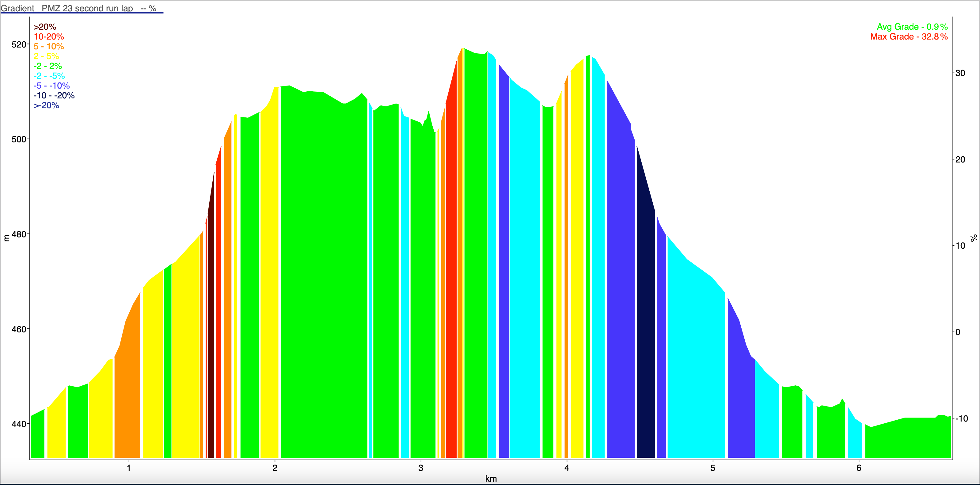Image resolution: width=980 pixels, height=485 pixels.
Task: Click the 520 elevation axis tick label
Action: click(x=19, y=44)
